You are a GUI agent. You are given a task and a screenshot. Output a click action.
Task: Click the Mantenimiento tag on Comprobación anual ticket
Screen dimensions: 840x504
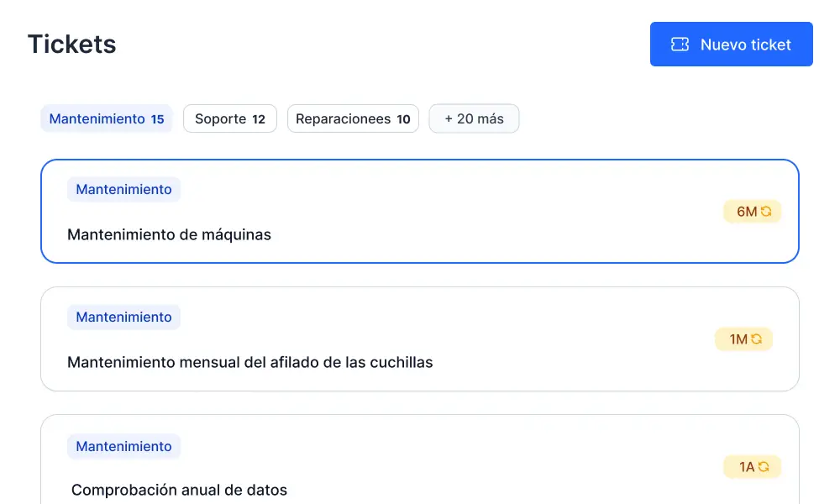(x=123, y=447)
